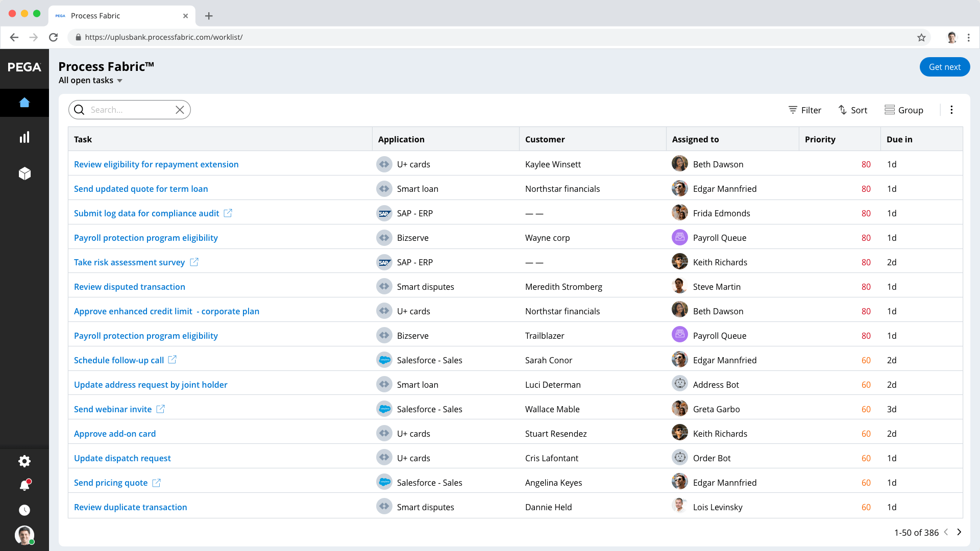Open Review disputed transaction task link

coord(130,287)
